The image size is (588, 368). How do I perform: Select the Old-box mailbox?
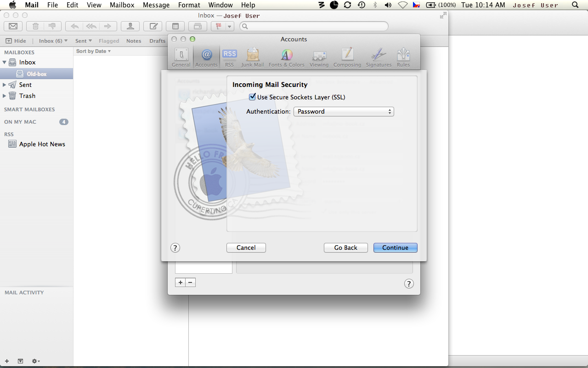coord(36,74)
